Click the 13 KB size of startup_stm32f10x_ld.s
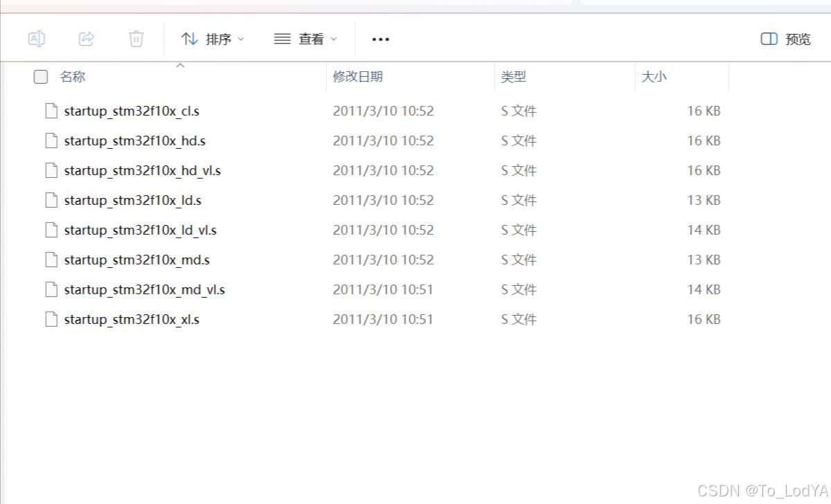831x504 pixels. pos(704,200)
